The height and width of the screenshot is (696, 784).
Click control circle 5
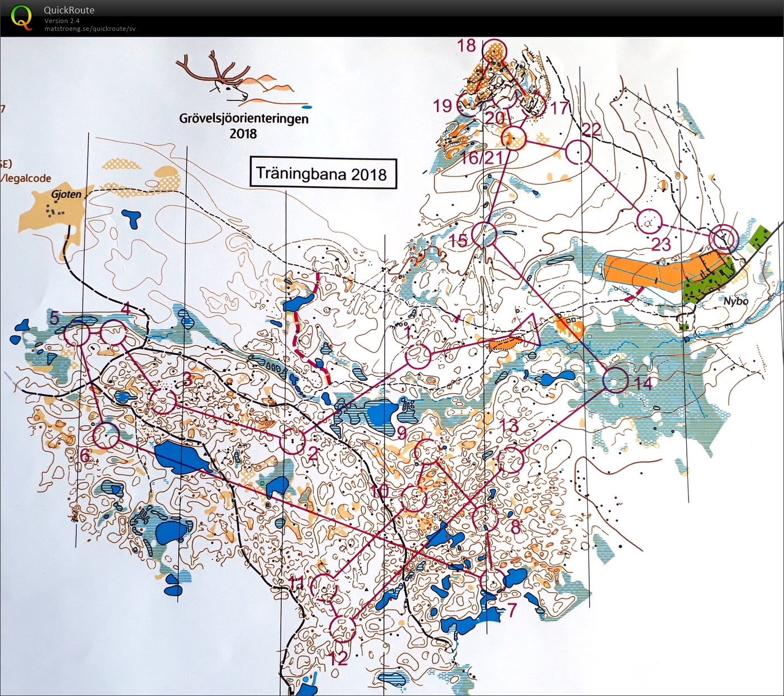(x=78, y=334)
